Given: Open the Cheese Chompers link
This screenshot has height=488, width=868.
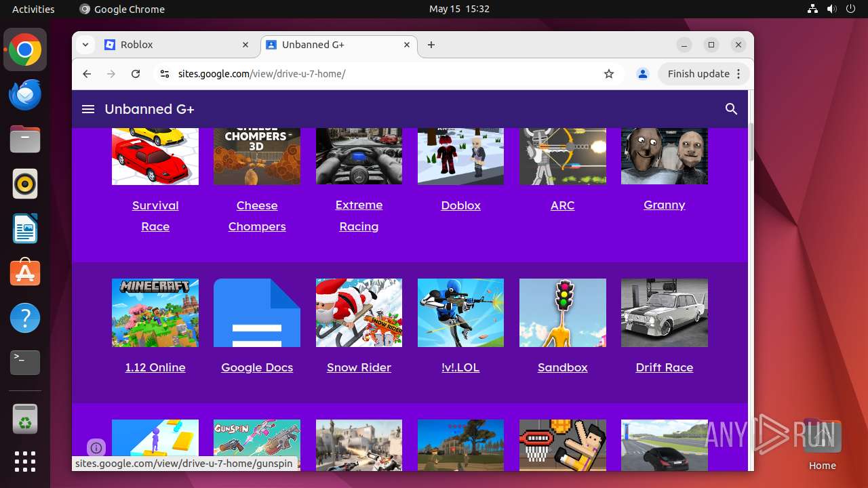Looking at the screenshot, I should [x=257, y=216].
